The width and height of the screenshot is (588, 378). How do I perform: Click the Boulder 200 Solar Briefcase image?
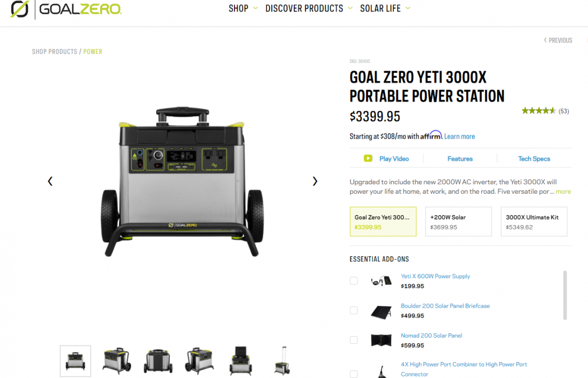coord(381,311)
